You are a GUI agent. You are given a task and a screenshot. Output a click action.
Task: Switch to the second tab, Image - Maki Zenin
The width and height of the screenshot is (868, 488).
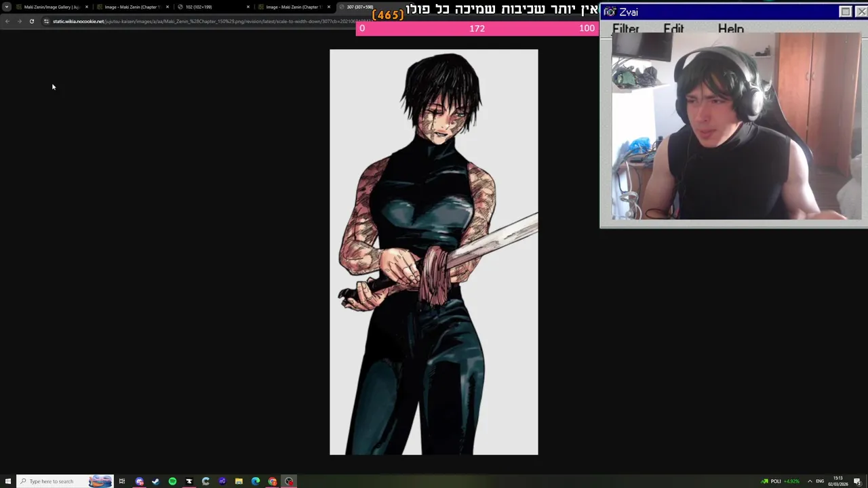132,7
